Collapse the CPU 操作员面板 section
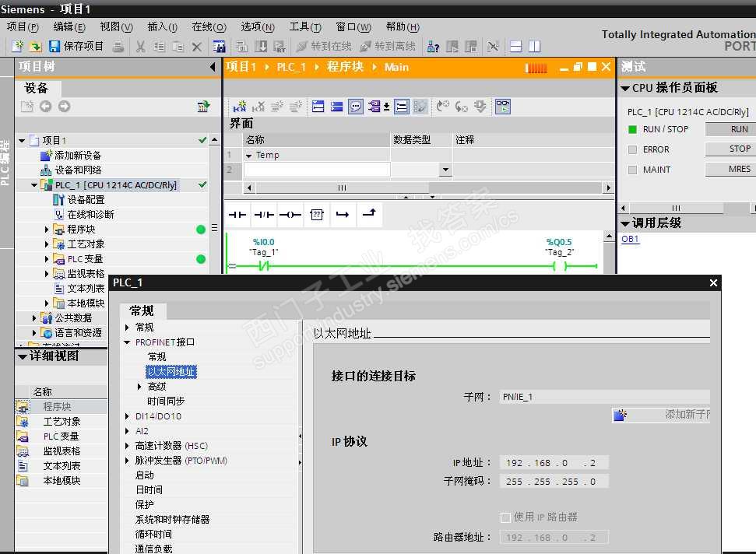The height and width of the screenshot is (554, 756). coord(625,88)
